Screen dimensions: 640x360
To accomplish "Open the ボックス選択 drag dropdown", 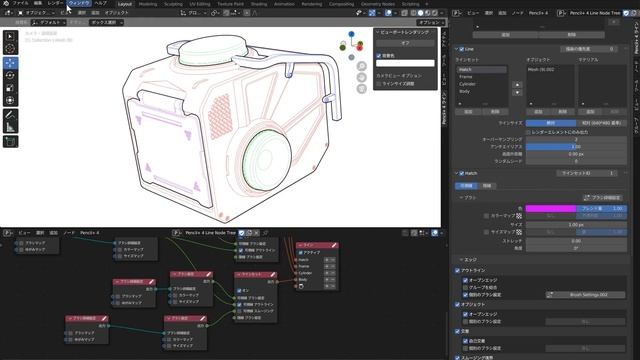I will tap(106, 22).
